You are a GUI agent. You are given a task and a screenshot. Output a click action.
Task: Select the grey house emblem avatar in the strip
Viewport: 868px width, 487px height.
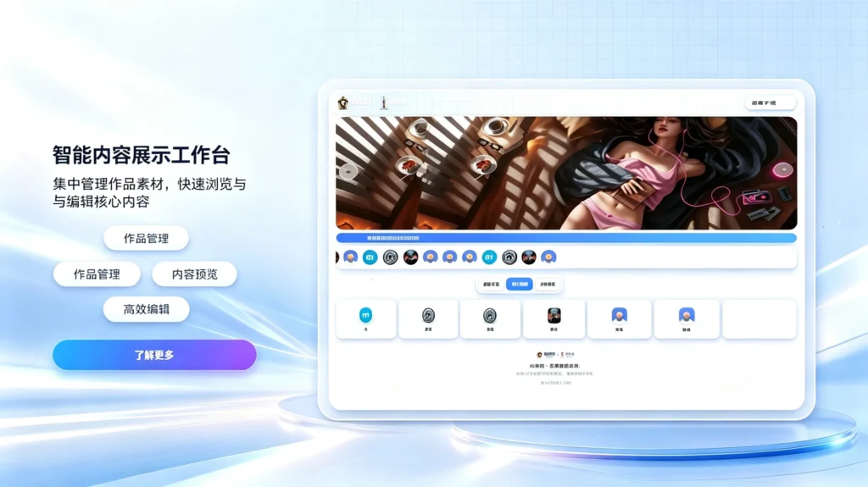tap(509, 257)
